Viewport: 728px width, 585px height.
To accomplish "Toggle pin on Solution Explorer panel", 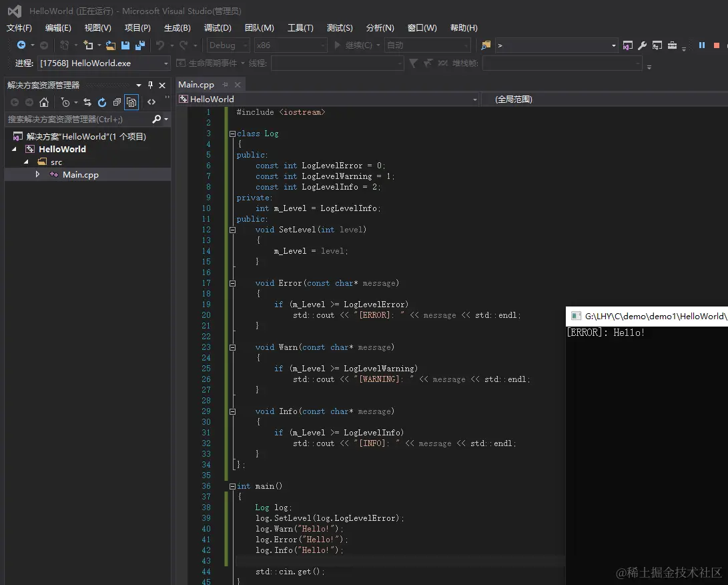I will click(150, 85).
